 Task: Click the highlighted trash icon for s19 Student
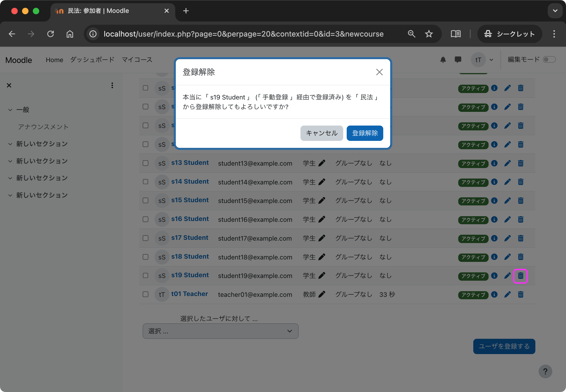coord(521,276)
